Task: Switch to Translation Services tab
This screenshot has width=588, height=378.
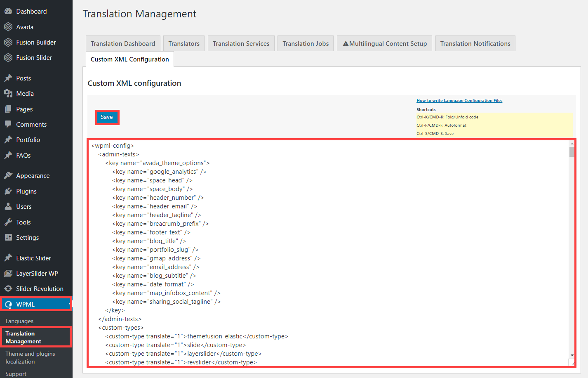Action: [x=241, y=43]
